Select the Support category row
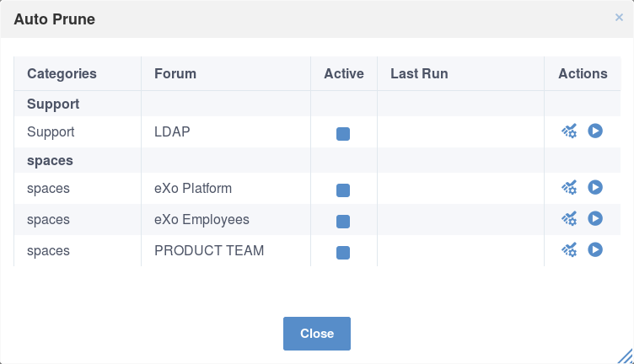634x364 pixels. [317, 104]
